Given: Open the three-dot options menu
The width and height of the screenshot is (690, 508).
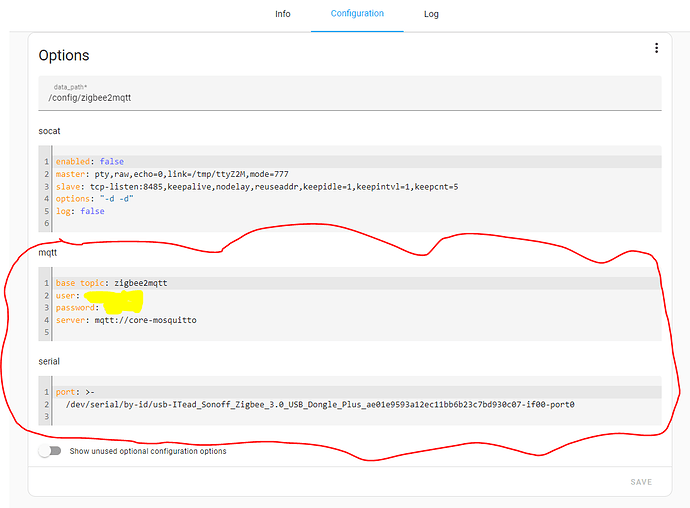Looking at the screenshot, I should (656, 48).
